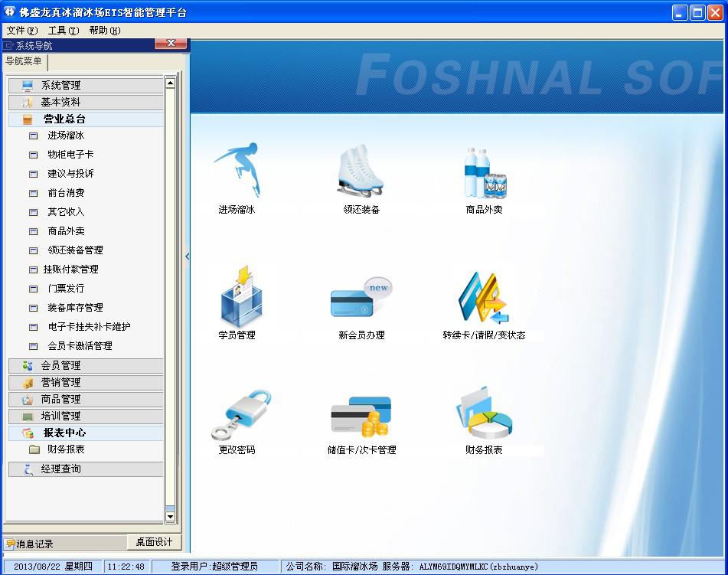Click the 商品管理 section icon

click(x=28, y=400)
